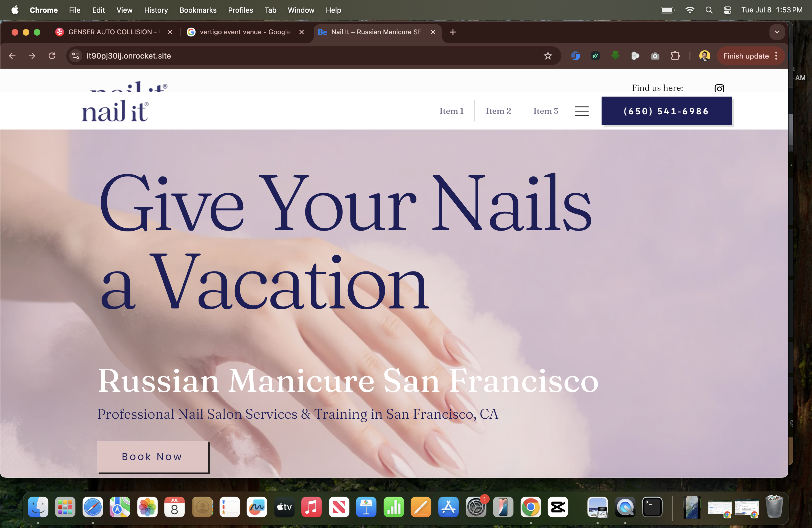Viewport: 812px width, 528px height.
Task: Click the (650) 541-6986 phone button
Action: [x=666, y=111]
